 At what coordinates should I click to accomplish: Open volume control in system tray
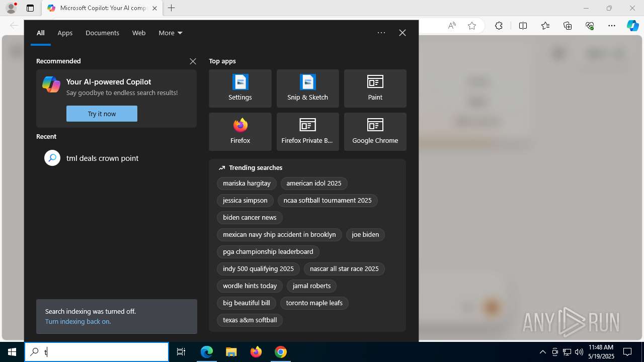[x=579, y=352]
